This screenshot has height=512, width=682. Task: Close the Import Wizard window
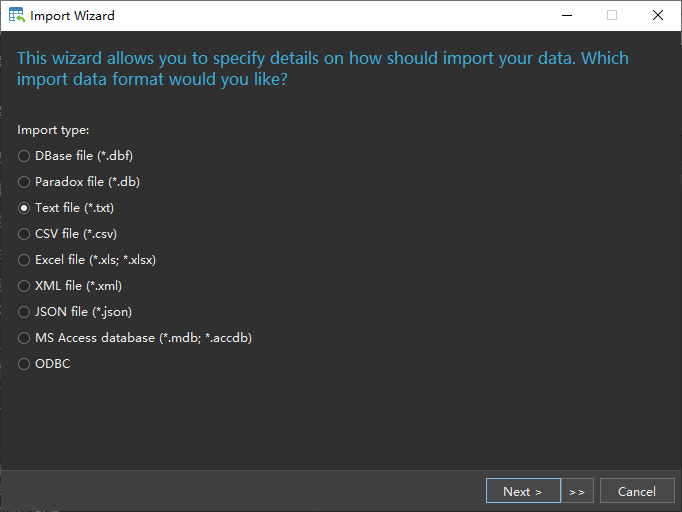pyautogui.click(x=657, y=16)
